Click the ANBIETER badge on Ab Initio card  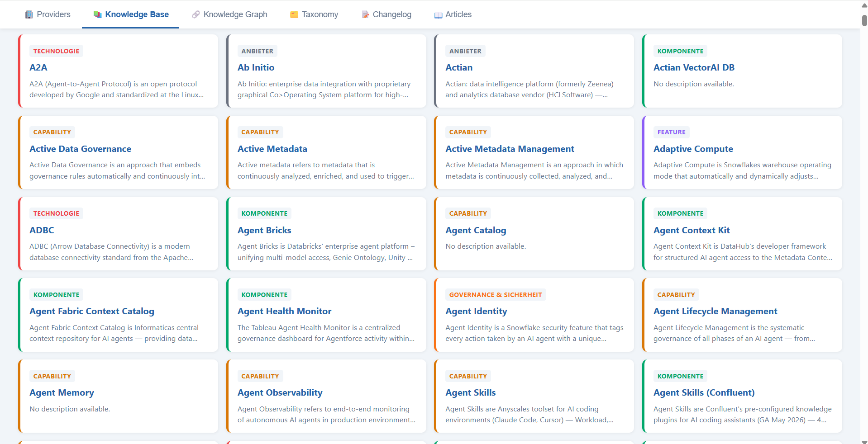pos(258,51)
